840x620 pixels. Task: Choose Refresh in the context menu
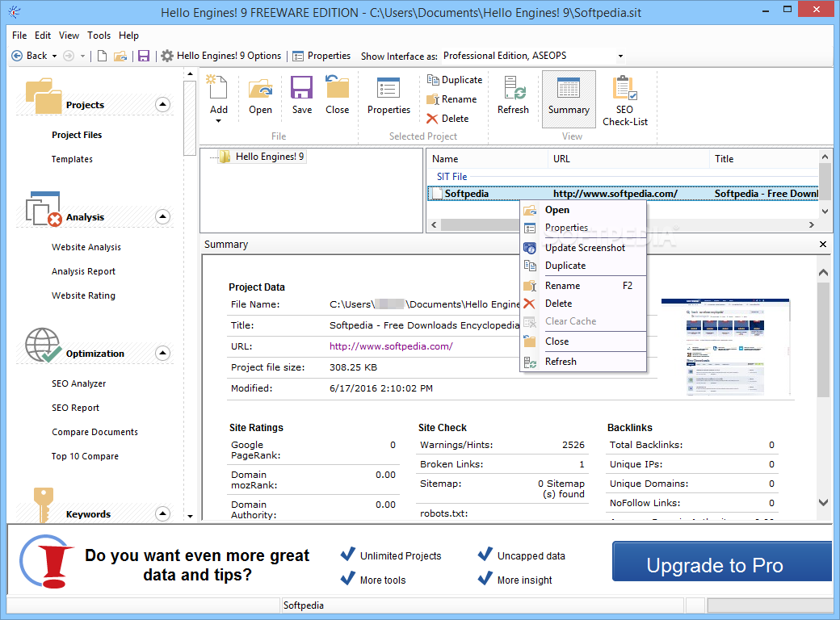(583, 362)
